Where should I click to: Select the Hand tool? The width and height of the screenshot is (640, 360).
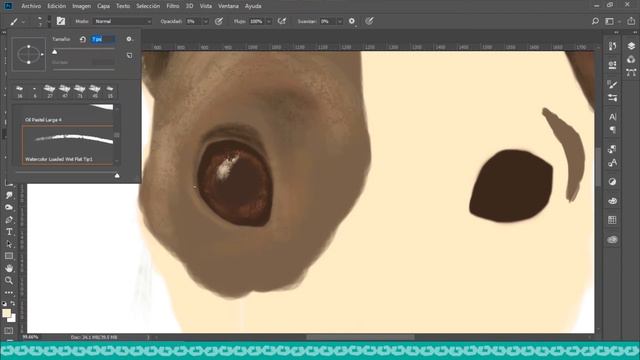pyautogui.click(x=9, y=268)
